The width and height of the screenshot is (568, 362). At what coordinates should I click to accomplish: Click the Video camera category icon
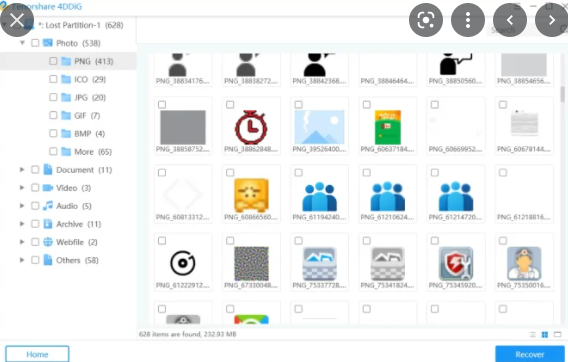[48, 188]
